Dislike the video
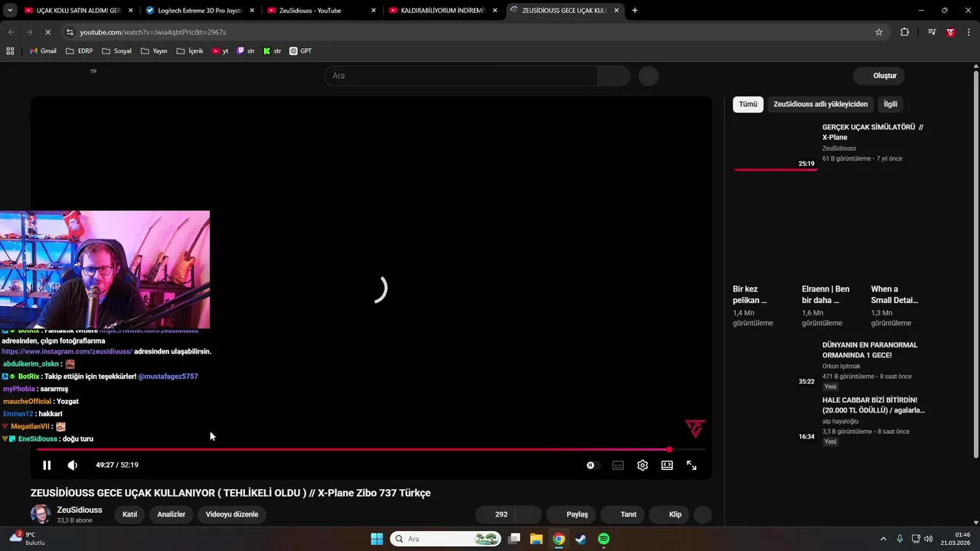The image size is (980, 551). click(529, 514)
